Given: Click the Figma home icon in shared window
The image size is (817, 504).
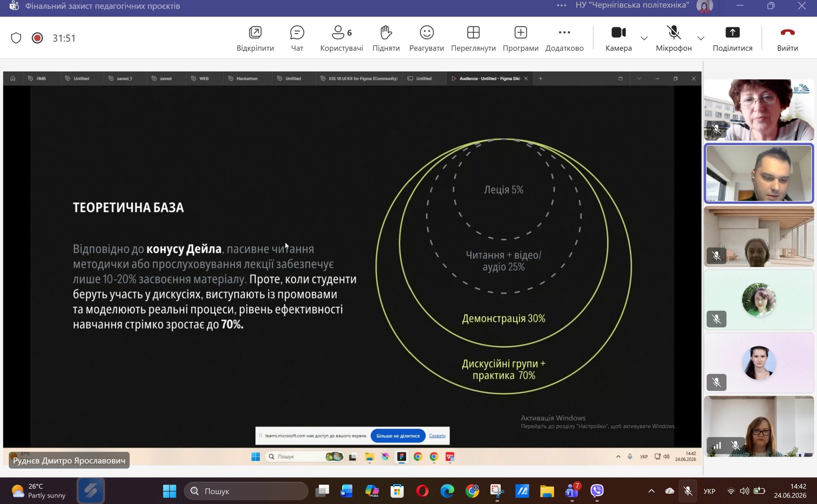Looking at the screenshot, I should coord(13,79).
